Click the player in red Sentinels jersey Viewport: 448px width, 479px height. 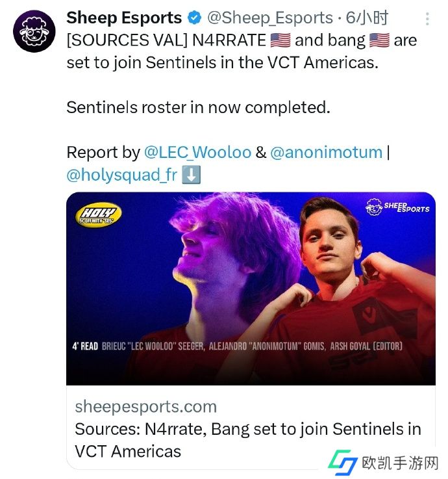pos(338,273)
